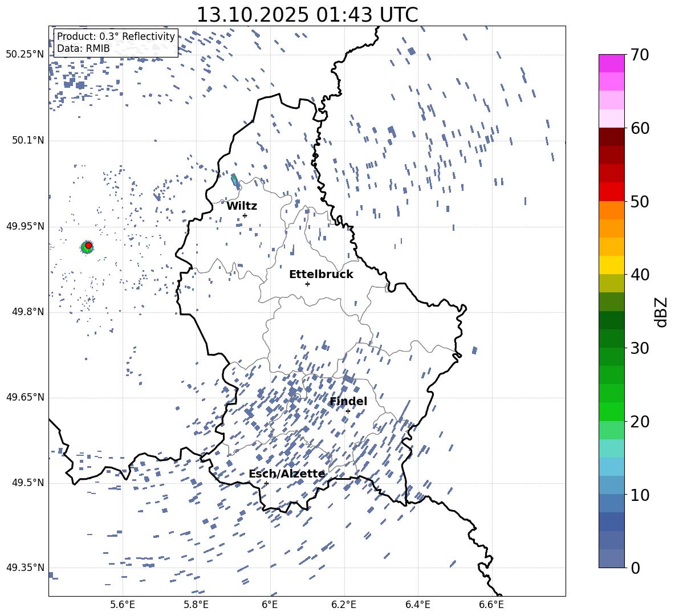This screenshot has width=675, height=616.
Task: Click the 13.10.2025 01:43 UTC title
Action: coord(307,15)
